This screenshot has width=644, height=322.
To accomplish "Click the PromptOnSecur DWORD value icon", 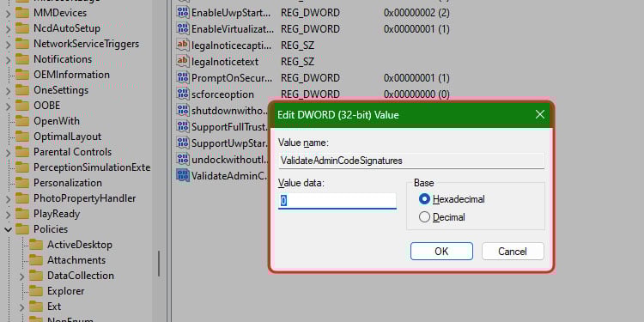I will 182,77.
